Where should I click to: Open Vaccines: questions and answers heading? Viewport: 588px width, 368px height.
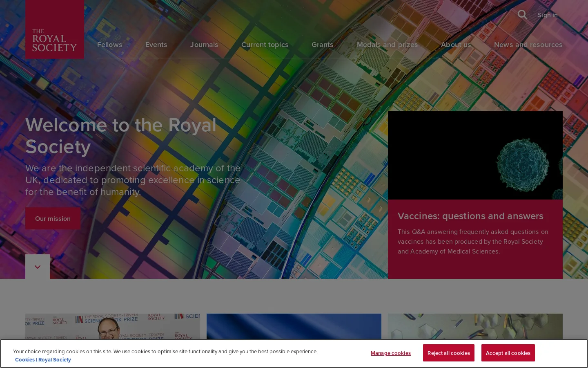pyautogui.click(x=470, y=216)
